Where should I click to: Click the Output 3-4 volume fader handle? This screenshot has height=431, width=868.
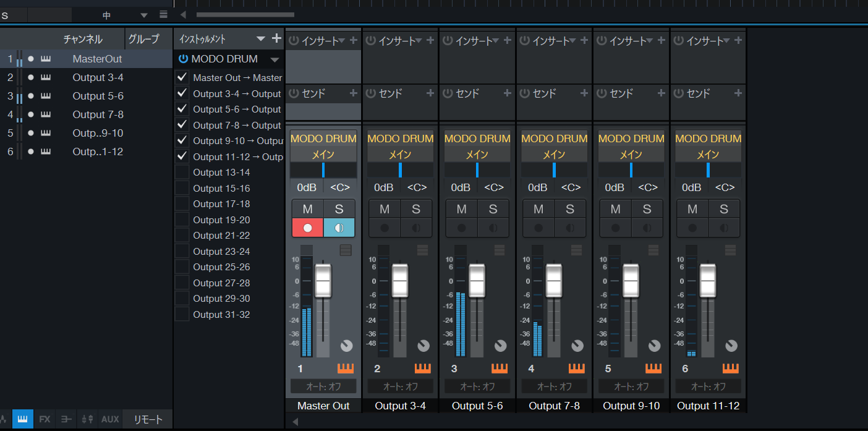(x=400, y=280)
